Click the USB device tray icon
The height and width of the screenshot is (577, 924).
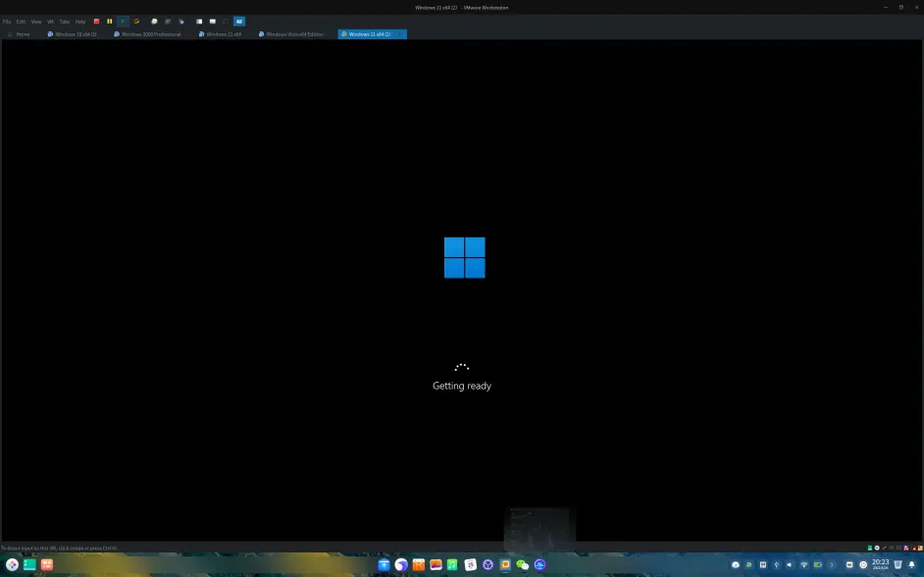point(776,564)
